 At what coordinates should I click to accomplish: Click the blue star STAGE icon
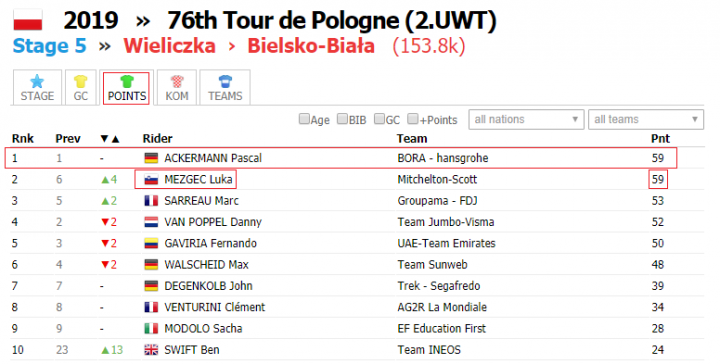point(37,82)
